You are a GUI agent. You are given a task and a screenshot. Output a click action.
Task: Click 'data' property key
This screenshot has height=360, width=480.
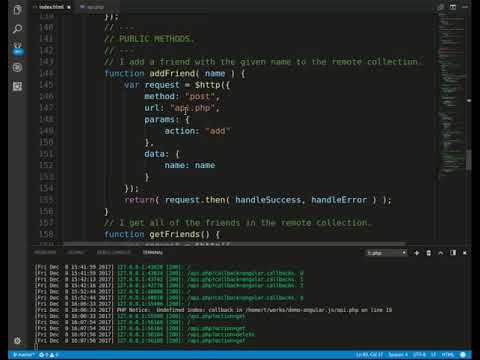pyautogui.click(x=154, y=154)
